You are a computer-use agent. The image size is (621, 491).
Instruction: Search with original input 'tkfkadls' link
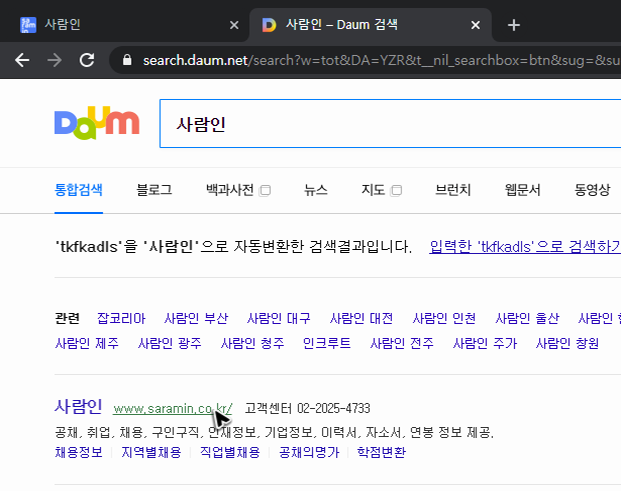tap(525, 247)
